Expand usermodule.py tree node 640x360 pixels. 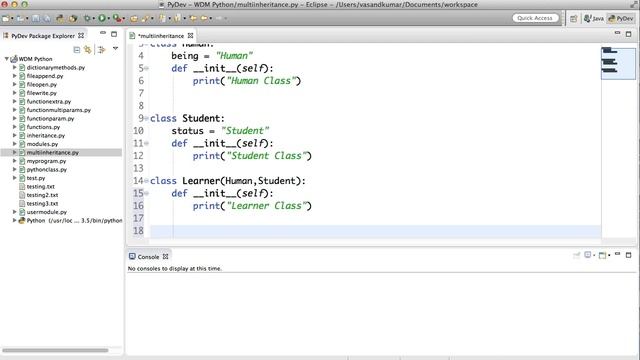15,212
